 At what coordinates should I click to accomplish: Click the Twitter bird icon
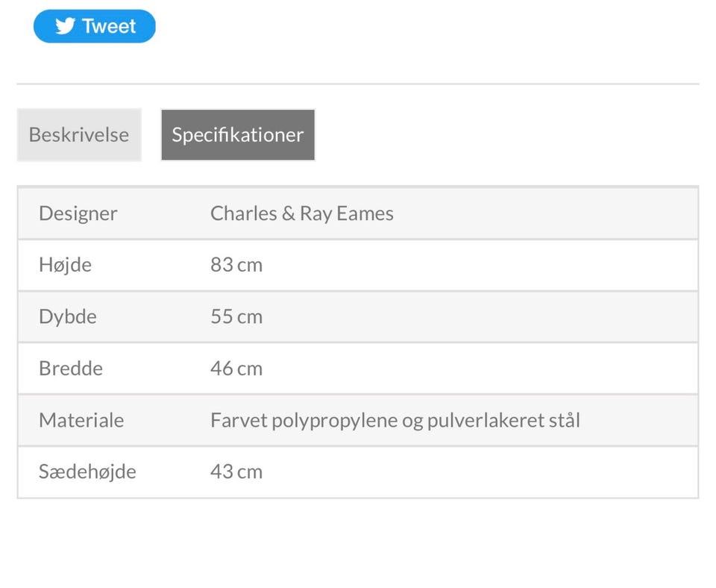click(x=66, y=26)
